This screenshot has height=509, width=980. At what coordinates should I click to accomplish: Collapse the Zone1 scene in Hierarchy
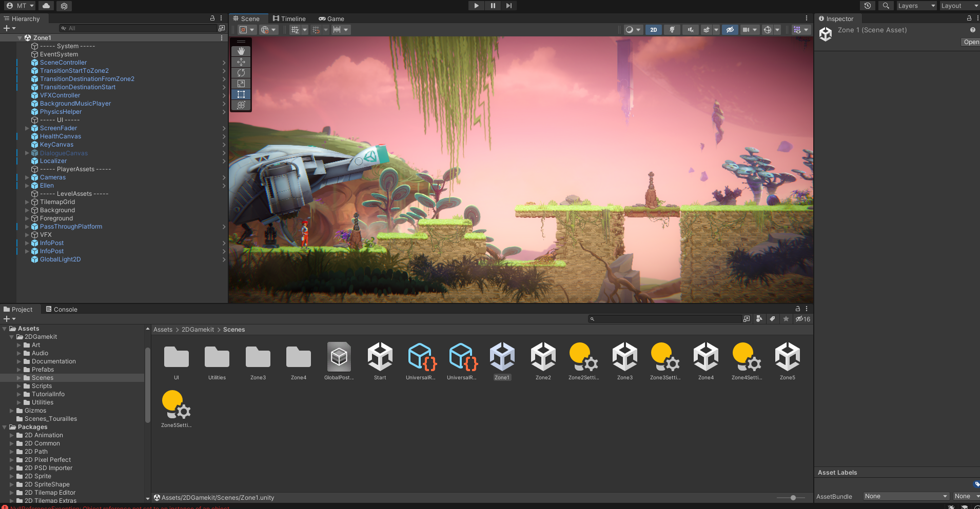20,38
